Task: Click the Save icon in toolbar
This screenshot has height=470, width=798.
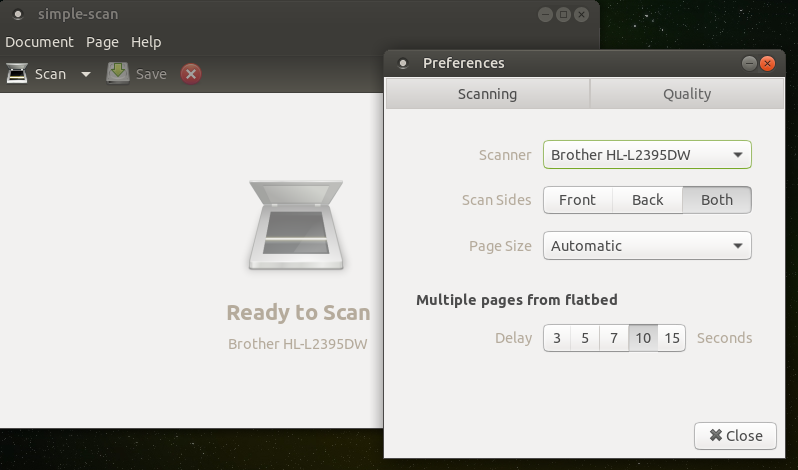Action: (x=118, y=73)
